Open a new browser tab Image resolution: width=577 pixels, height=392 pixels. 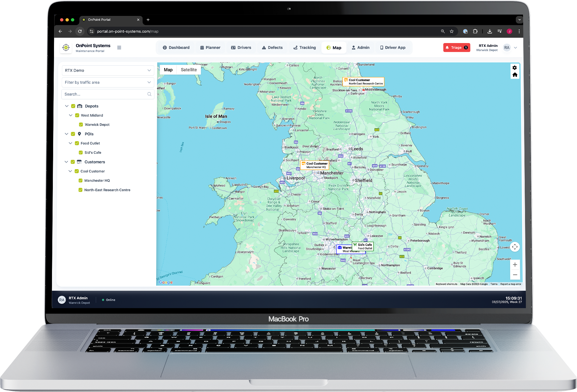[148, 20]
